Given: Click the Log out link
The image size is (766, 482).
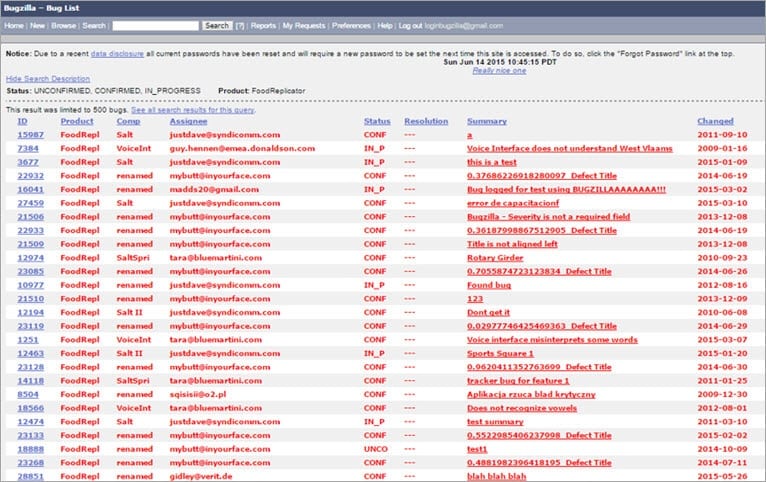Looking at the screenshot, I should click(410, 25).
